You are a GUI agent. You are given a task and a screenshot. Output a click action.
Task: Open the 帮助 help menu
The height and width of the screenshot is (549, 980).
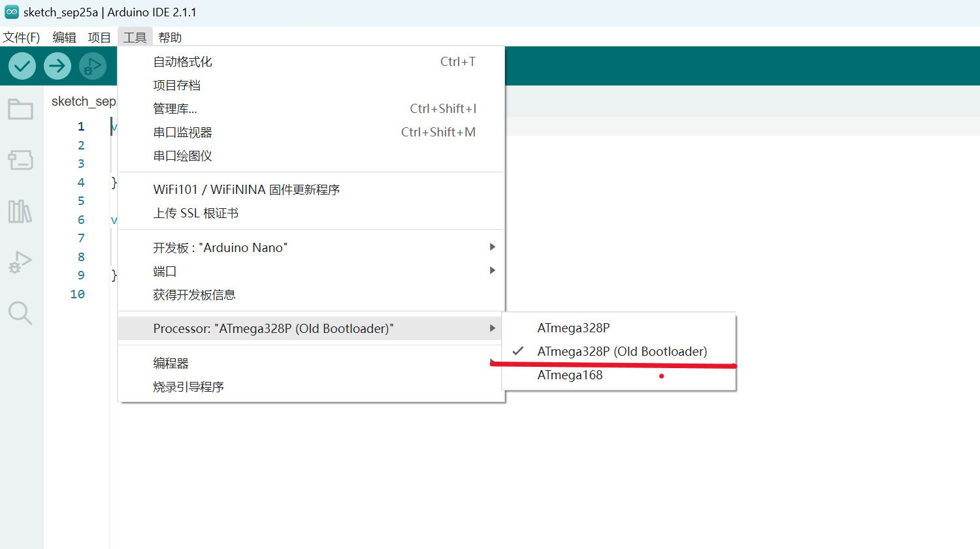(170, 37)
